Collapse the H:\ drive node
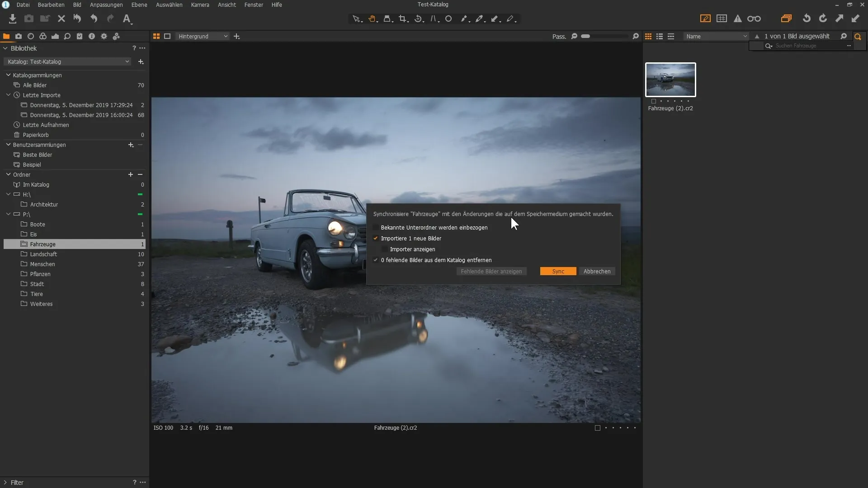Screen dimensions: 868x488 pyautogui.click(x=8, y=194)
